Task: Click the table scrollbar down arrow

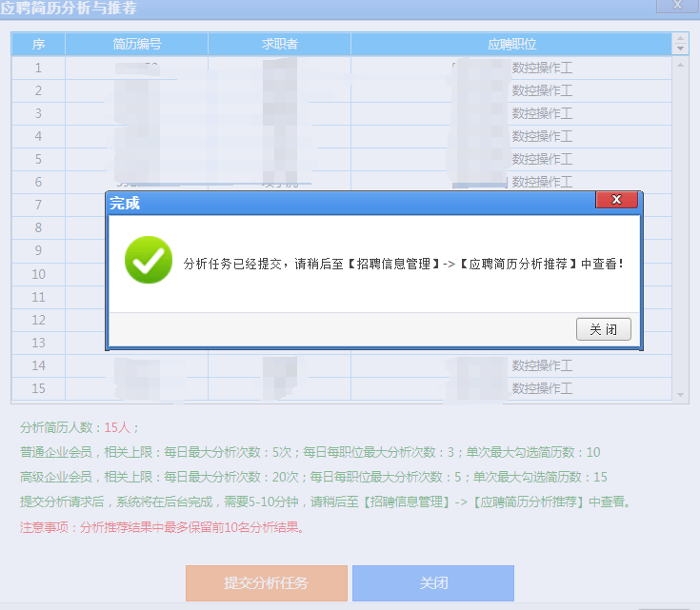Action: (x=680, y=394)
